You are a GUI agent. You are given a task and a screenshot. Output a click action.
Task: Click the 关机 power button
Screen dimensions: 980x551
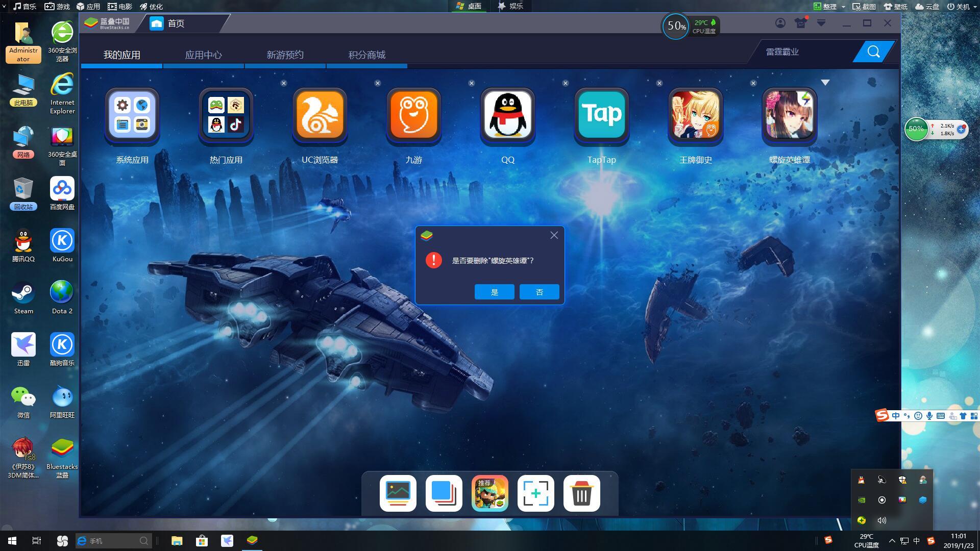coord(959,7)
